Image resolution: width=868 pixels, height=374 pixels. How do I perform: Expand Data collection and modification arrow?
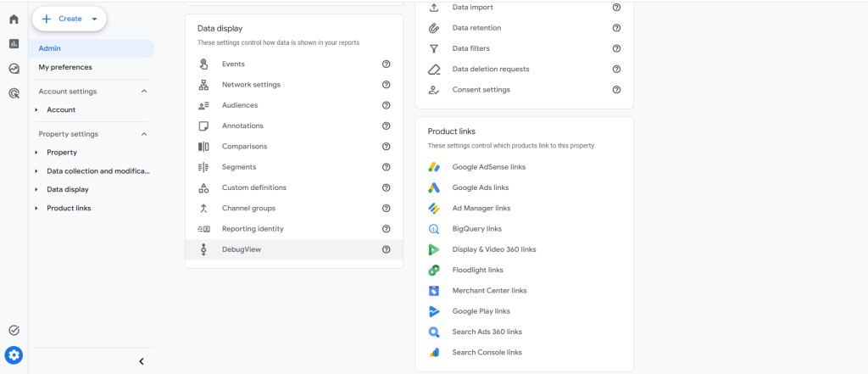coord(36,171)
